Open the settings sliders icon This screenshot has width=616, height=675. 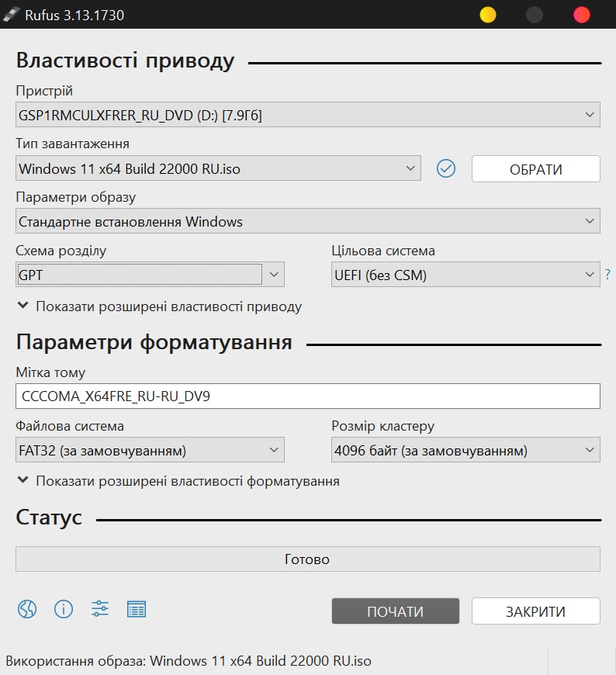(100, 609)
